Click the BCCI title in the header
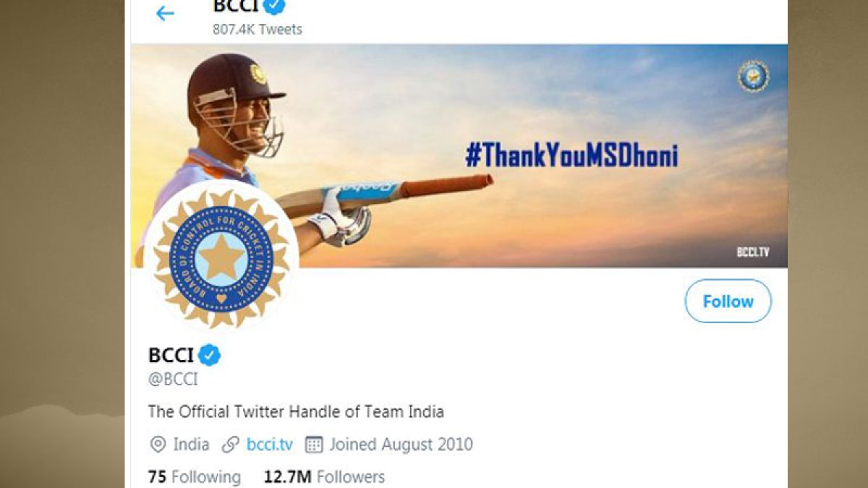This screenshot has width=868, height=488. tap(236, 6)
